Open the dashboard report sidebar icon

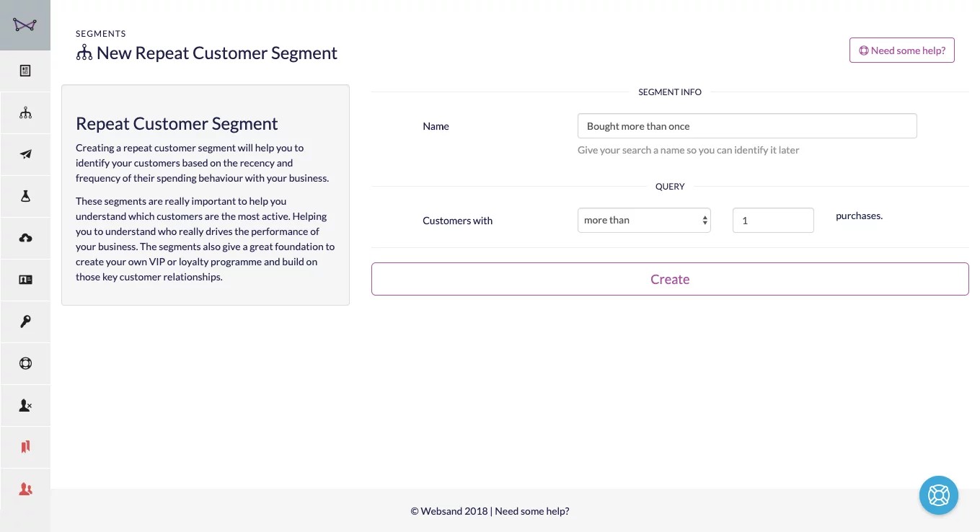pyautogui.click(x=25, y=71)
